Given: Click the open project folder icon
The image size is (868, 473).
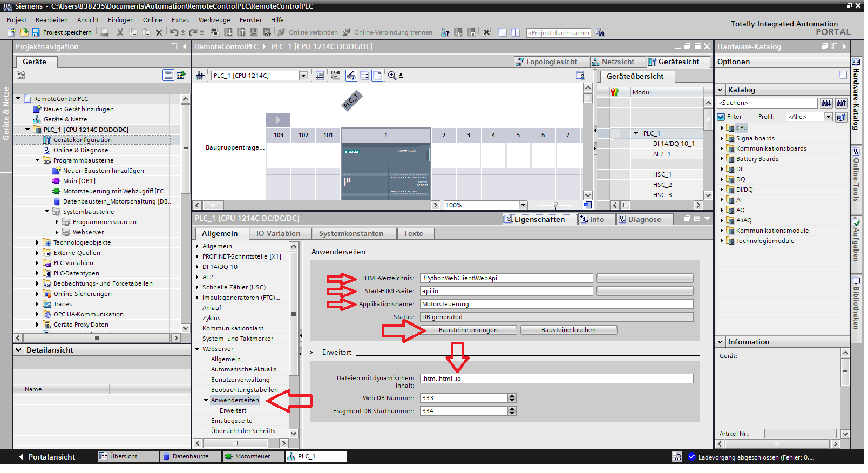Looking at the screenshot, I should click(x=24, y=32).
